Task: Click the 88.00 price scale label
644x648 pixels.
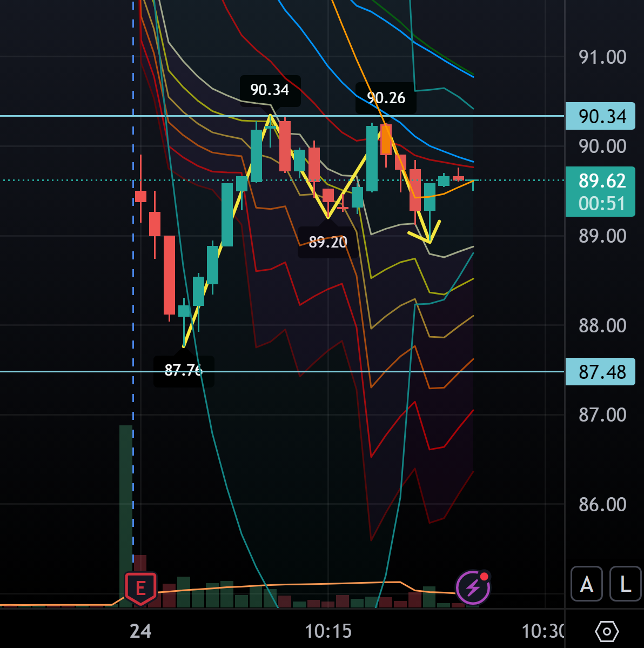Action: pyautogui.click(x=602, y=326)
